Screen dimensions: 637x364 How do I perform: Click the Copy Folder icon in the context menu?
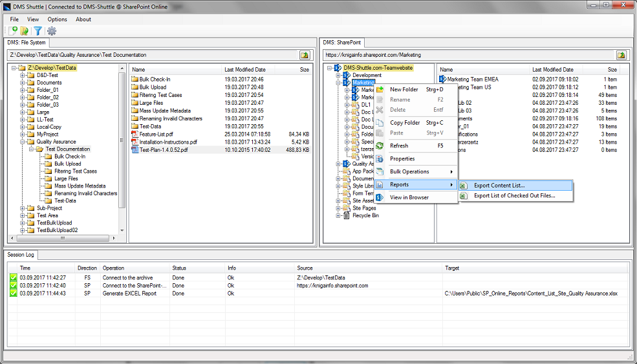click(380, 123)
